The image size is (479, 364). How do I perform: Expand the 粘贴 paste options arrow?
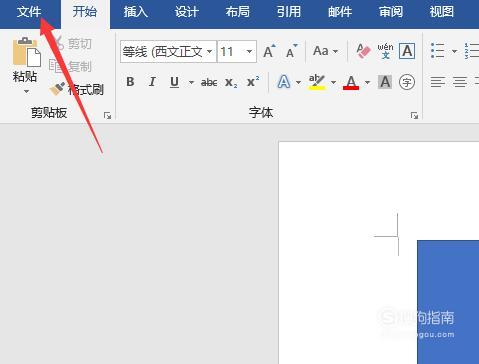coord(26,91)
